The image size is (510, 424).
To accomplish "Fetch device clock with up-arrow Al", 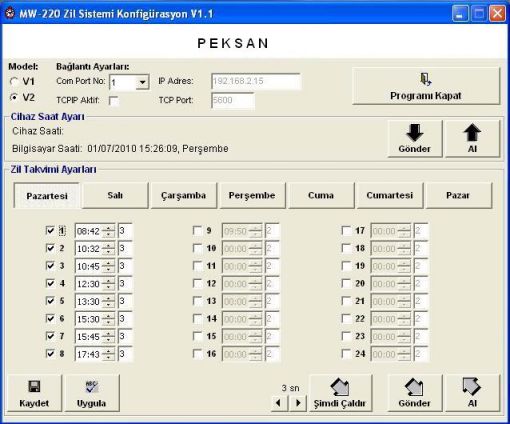I will (x=472, y=139).
